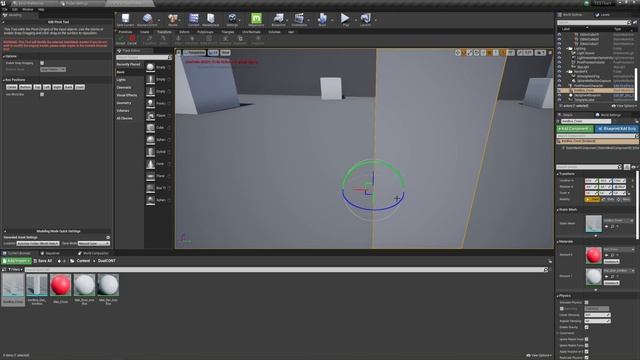Open Settings in the main toolbar

click(x=232, y=19)
